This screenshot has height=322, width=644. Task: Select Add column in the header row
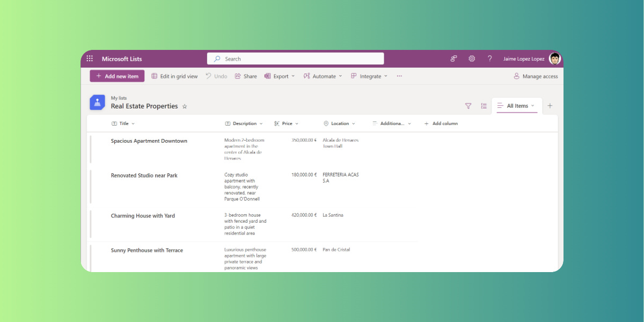(x=441, y=123)
